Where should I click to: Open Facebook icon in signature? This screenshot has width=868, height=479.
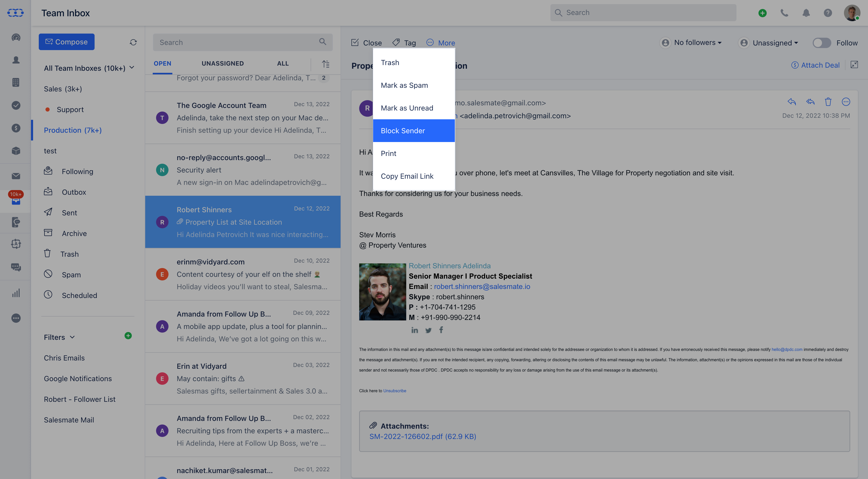(441, 330)
